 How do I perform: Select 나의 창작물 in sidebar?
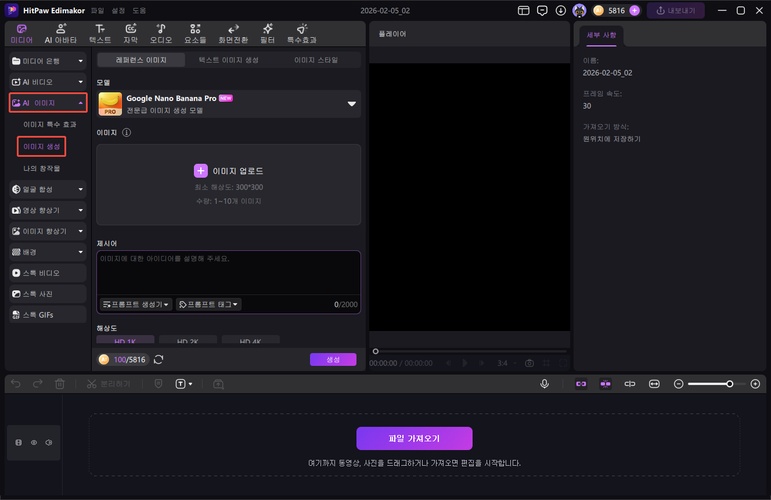41,168
